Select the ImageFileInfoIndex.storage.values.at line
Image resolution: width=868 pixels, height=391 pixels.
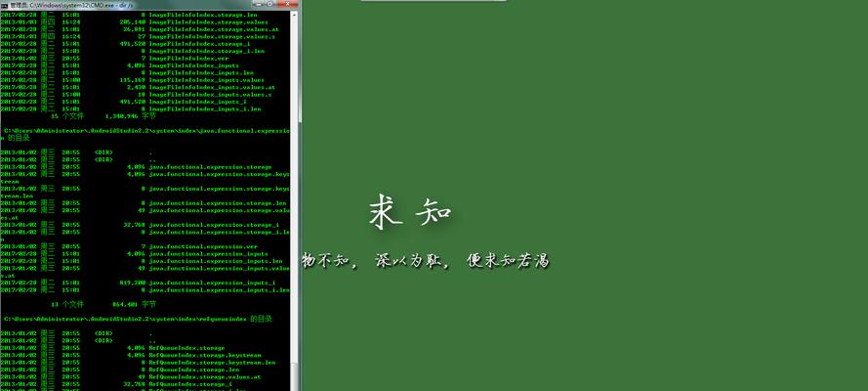(x=138, y=28)
